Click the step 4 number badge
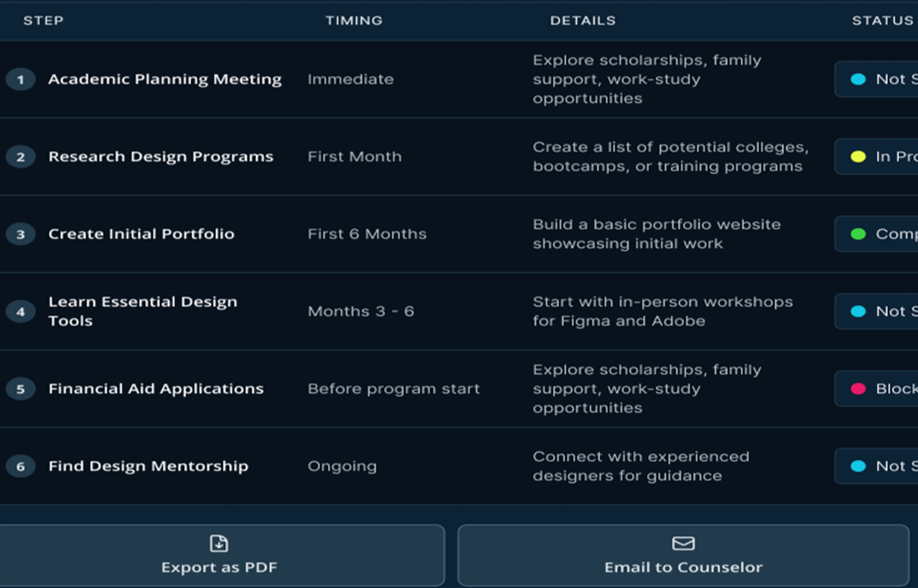 click(x=21, y=312)
